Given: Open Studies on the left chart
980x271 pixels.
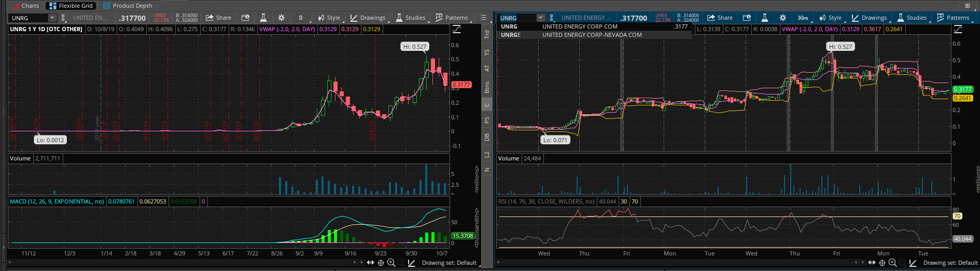Looking at the screenshot, I should pyautogui.click(x=411, y=18).
